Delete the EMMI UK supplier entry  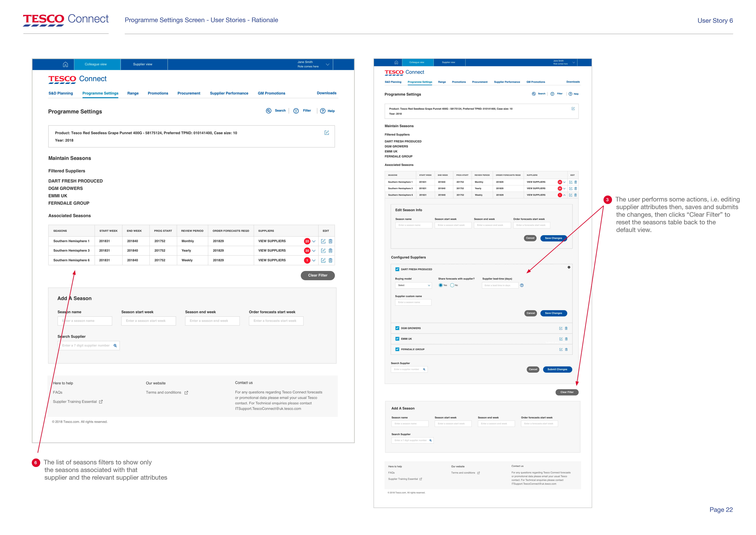pos(566,339)
